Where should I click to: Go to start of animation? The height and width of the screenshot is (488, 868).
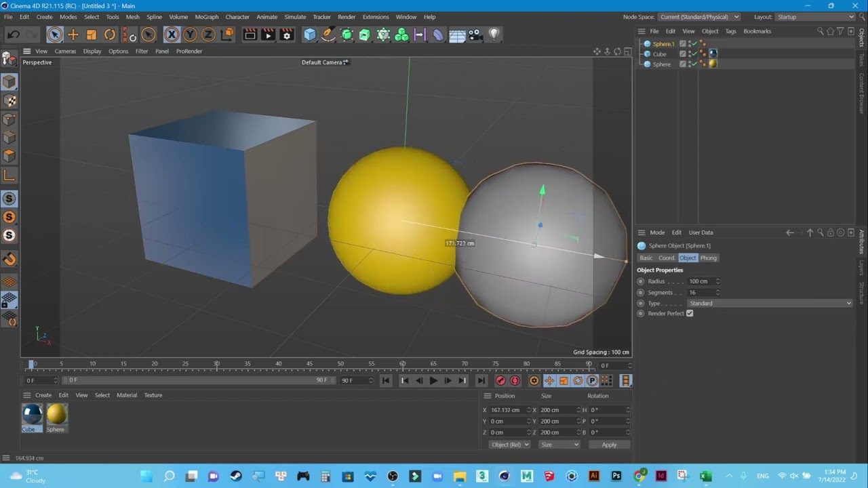click(x=386, y=381)
